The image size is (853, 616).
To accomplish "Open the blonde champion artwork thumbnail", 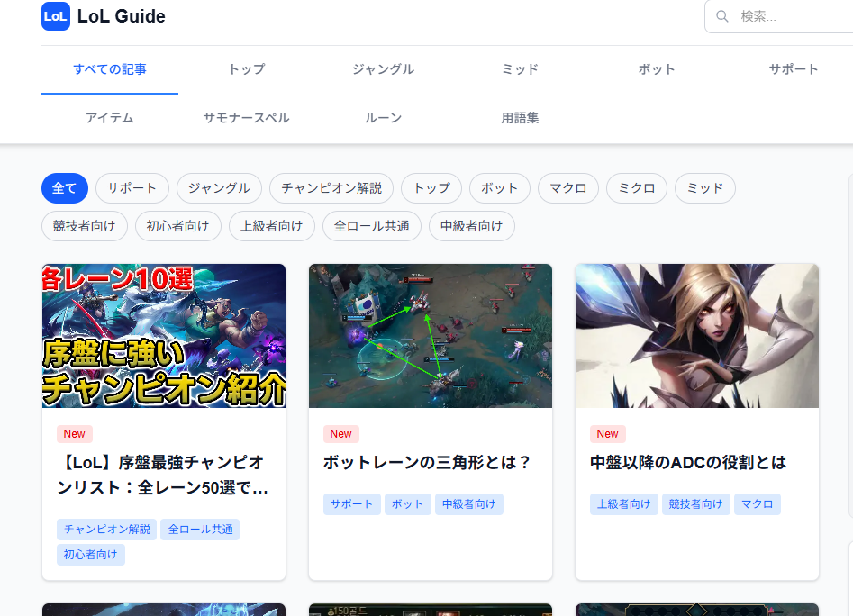I will [x=697, y=336].
